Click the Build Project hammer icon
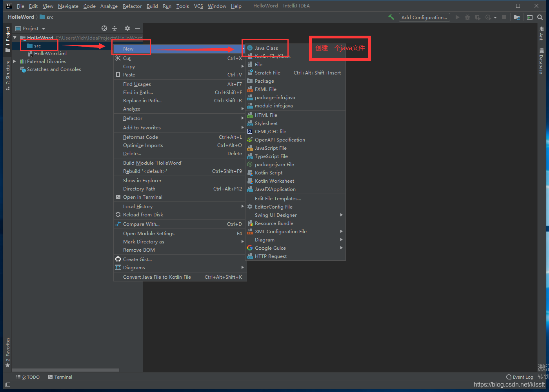Image resolution: width=549 pixels, height=392 pixels. click(391, 17)
